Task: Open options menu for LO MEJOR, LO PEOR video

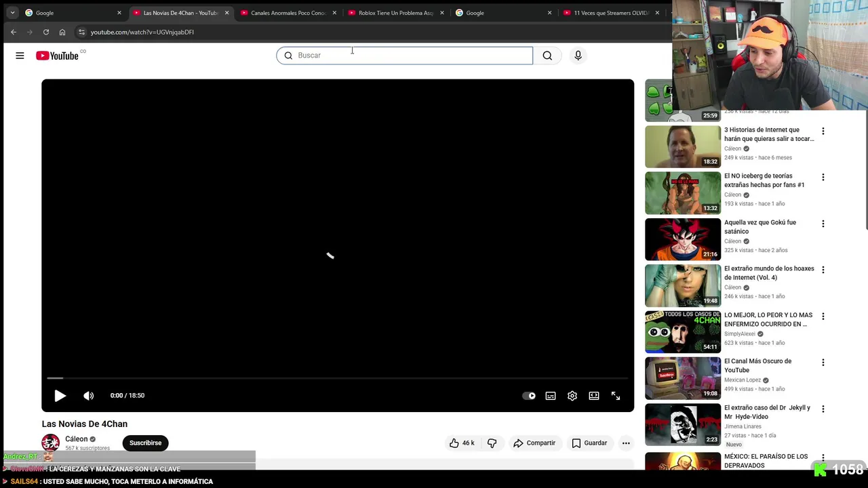Action: point(823,317)
